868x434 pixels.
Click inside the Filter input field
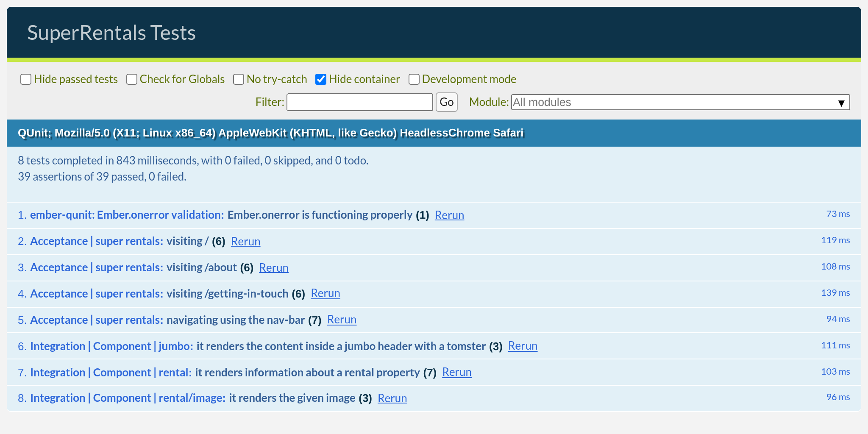coord(359,102)
